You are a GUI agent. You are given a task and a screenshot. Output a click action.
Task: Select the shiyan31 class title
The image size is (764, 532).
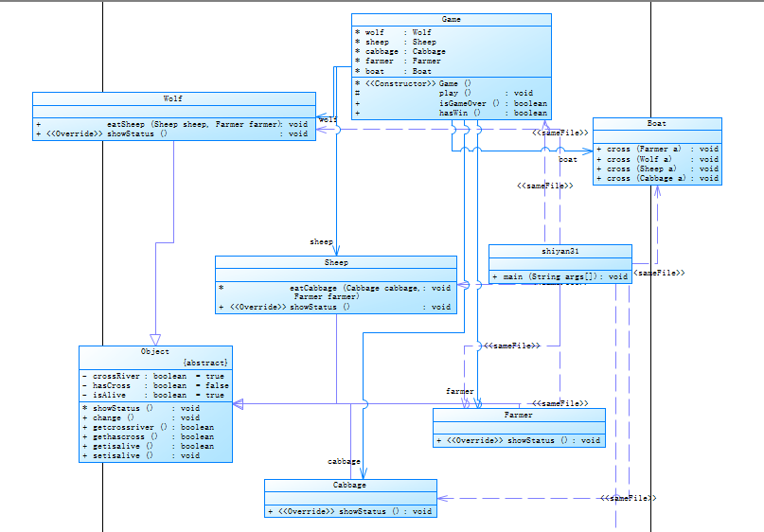click(560, 252)
